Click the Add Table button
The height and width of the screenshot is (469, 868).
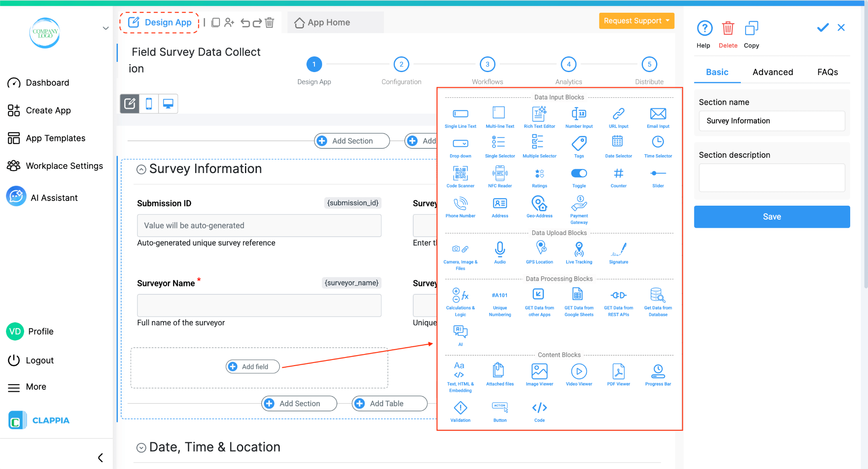[389, 403]
